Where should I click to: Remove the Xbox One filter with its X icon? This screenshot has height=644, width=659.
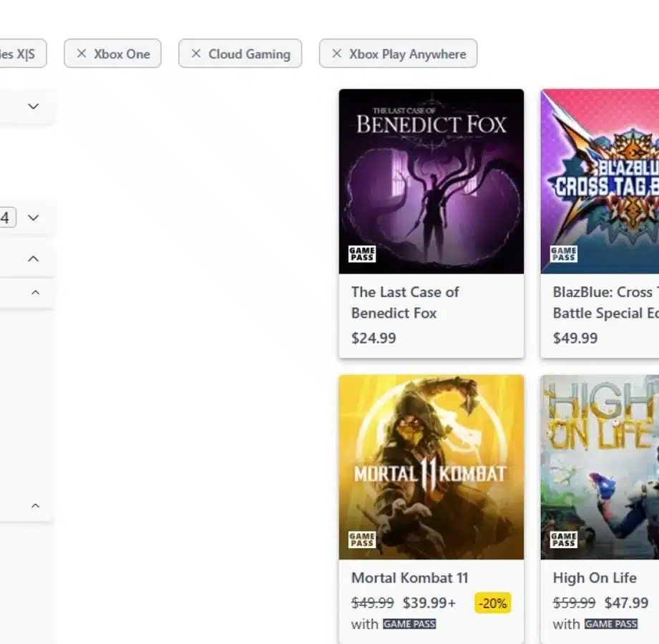(82, 54)
